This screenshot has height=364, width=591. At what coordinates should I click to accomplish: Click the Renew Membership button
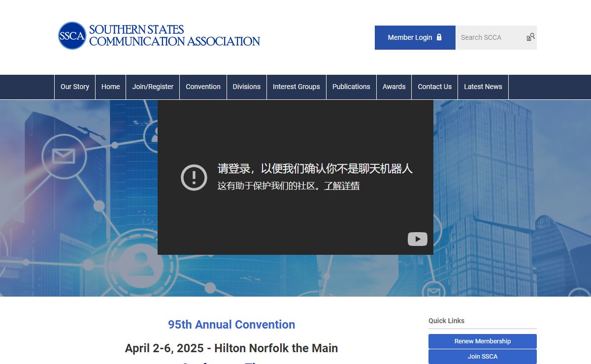(483, 341)
